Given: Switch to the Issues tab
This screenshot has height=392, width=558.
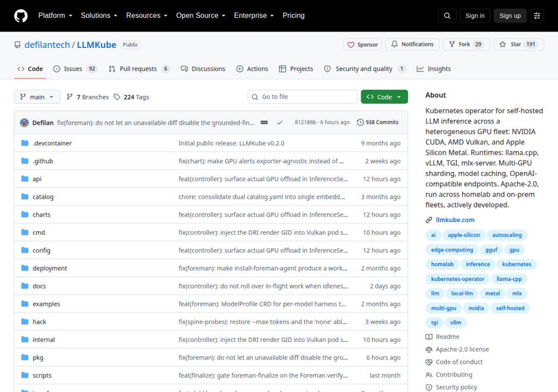Looking at the screenshot, I should click(x=75, y=69).
